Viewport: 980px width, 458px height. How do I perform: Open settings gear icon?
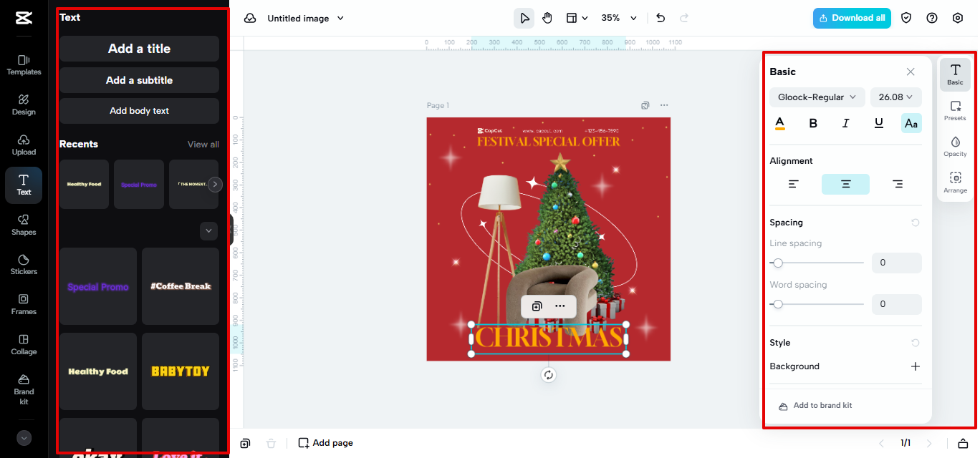click(958, 18)
